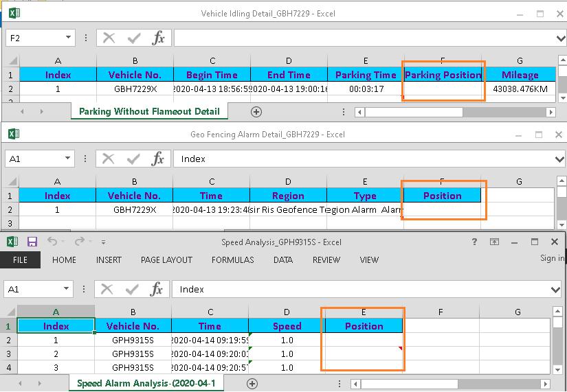Click Region header in Geo Fencing sheet
567x392 pixels.
(x=288, y=196)
